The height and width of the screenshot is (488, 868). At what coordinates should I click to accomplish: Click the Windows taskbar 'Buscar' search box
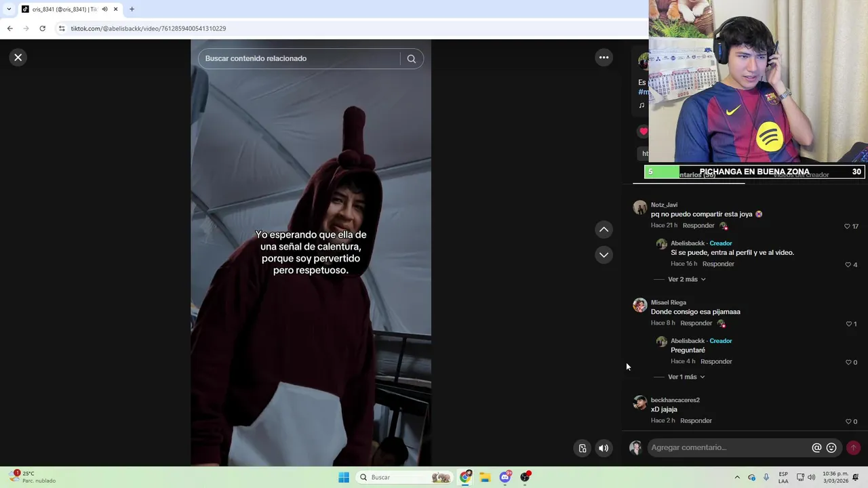pos(405,477)
